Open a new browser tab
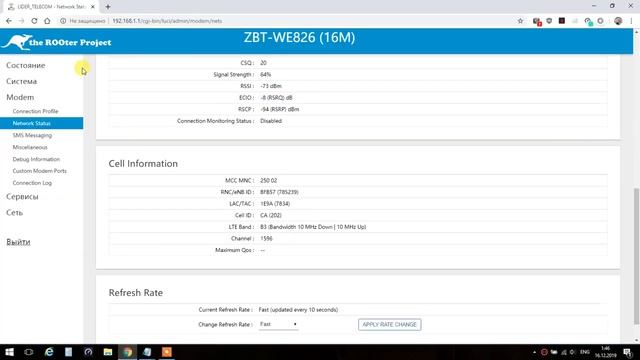The height and width of the screenshot is (360, 640). pyautogui.click(x=108, y=7)
